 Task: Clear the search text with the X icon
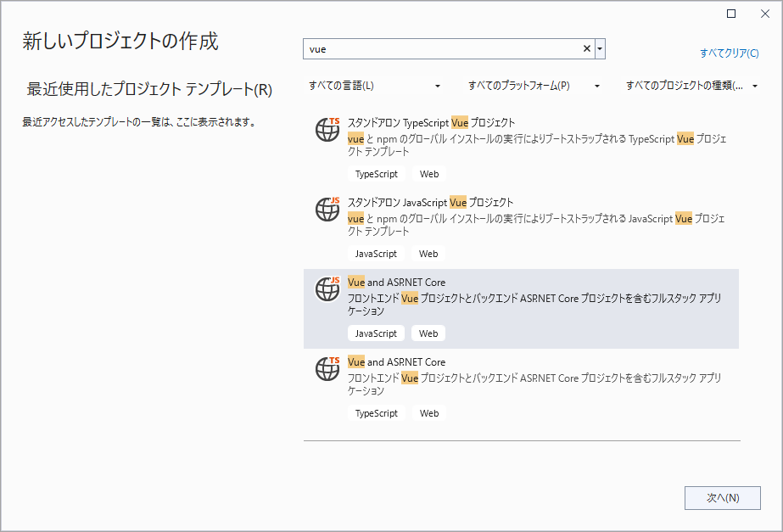pos(587,49)
